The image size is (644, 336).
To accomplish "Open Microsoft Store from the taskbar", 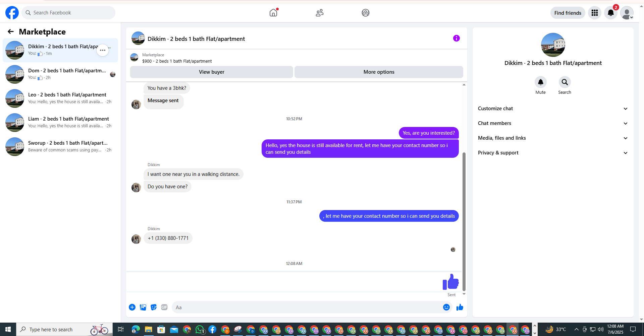I will click(x=161, y=330).
